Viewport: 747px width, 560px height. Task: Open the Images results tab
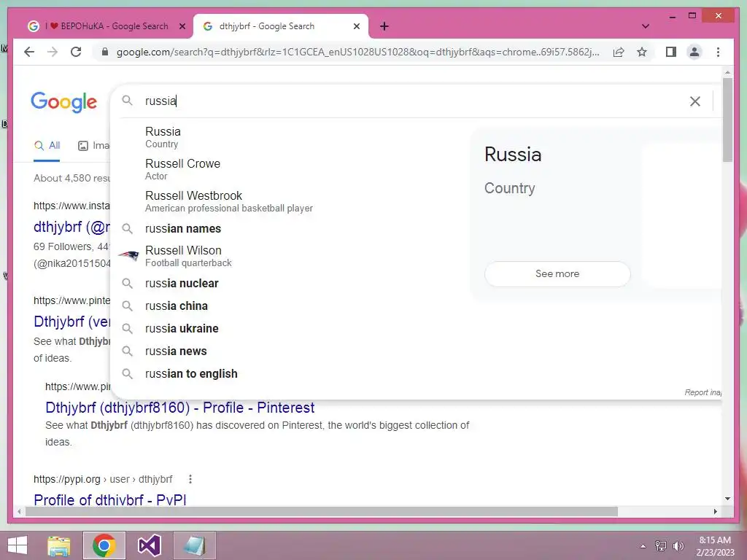pos(93,146)
